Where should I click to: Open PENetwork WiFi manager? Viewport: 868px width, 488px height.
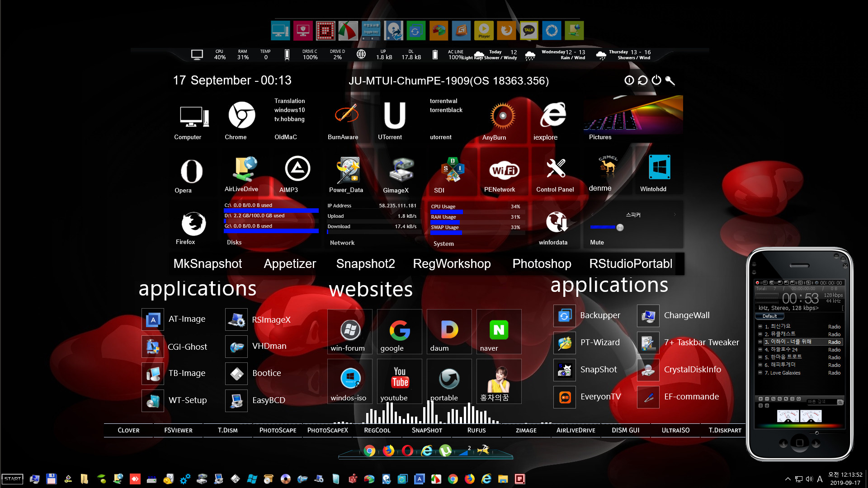pos(504,170)
